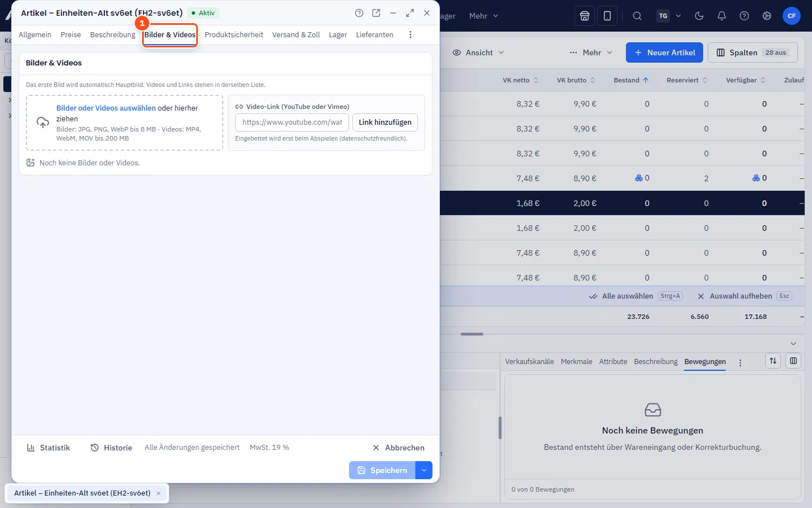Sort by the Bestand column header
The width and height of the screenshot is (812, 508).
tap(631, 80)
